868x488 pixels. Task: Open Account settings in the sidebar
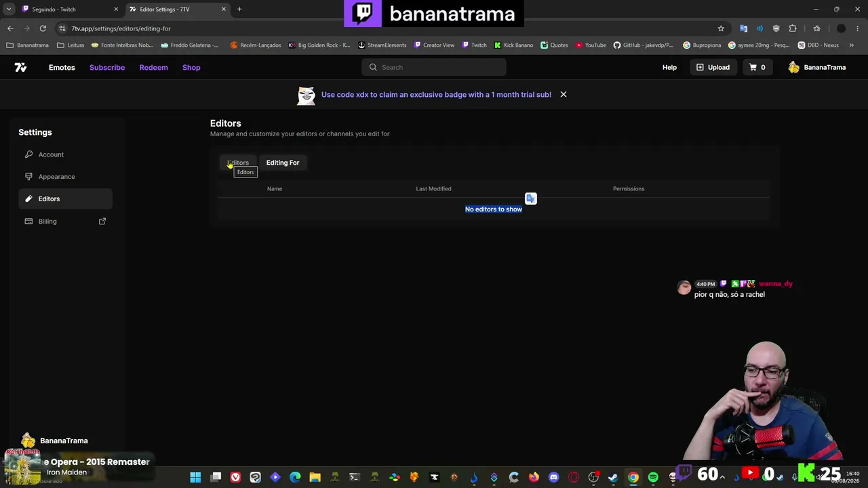[x=65, y=155]
